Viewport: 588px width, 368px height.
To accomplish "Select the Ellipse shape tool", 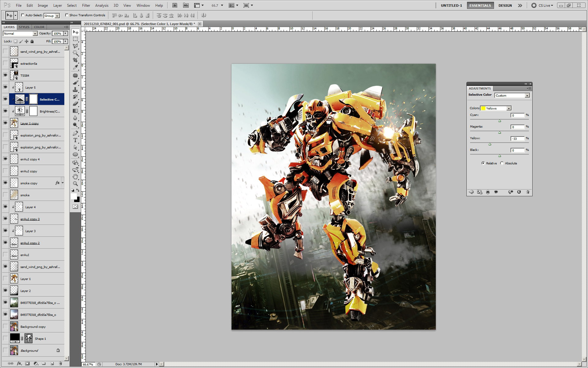I will point(75,154).
